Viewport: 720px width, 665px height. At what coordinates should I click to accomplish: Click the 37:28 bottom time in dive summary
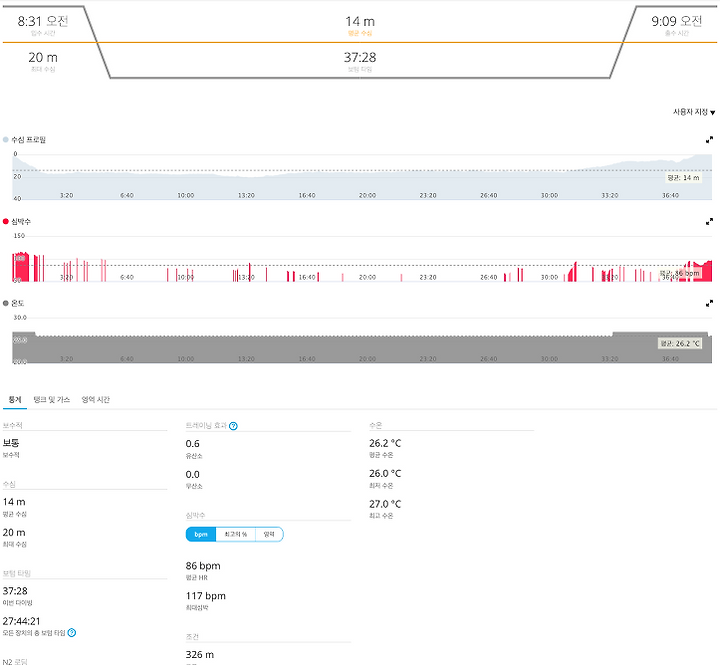point(360,57)
